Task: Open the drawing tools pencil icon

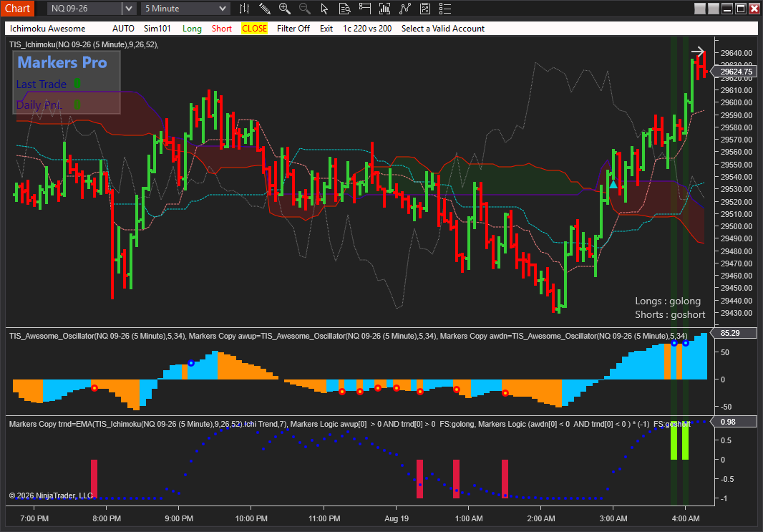Action: click(264, 9)
